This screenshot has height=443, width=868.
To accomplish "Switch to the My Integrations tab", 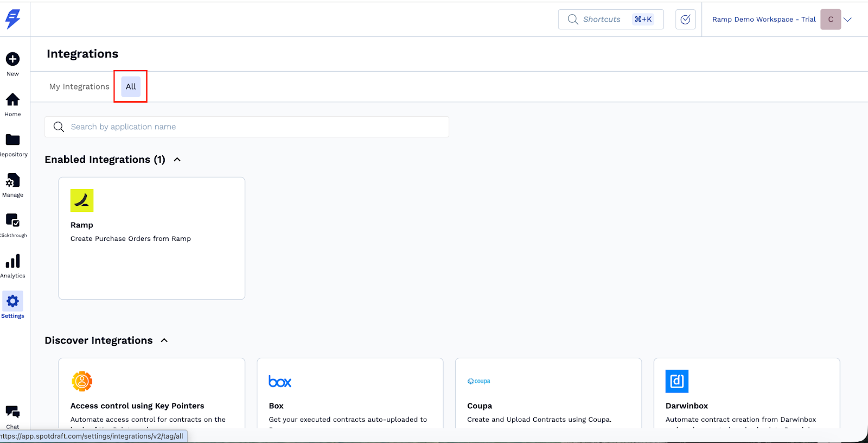I will [x=79, y=87].
